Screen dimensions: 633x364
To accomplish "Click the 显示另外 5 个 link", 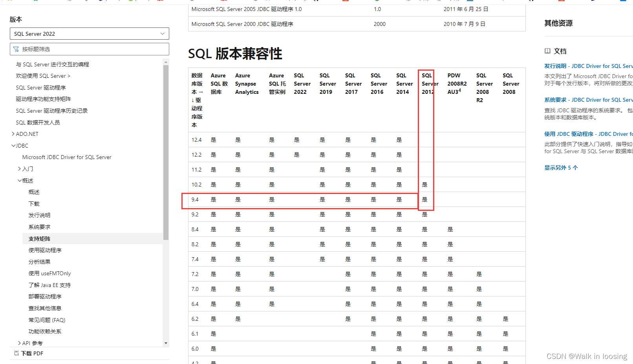I will pos(561,167).
